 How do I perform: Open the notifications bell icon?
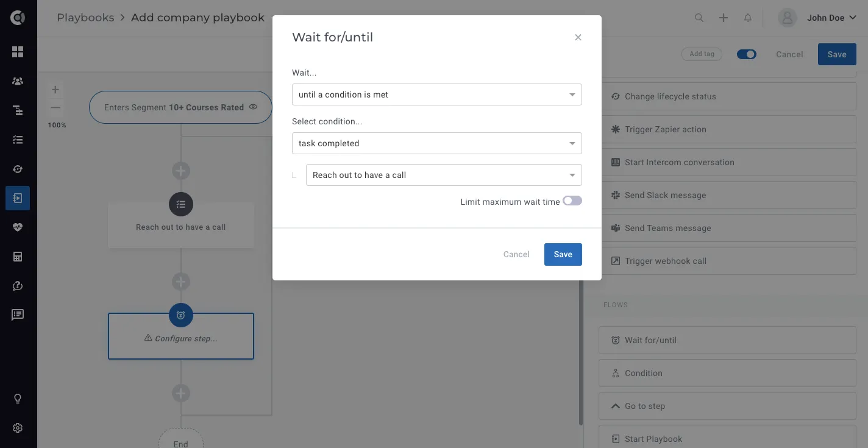tap(748, 18)
